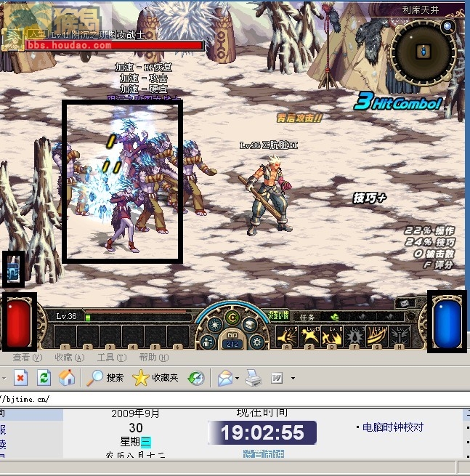Open the 电脑时钟校对 link
Screen dimensions: 470x476
[392, 427]
